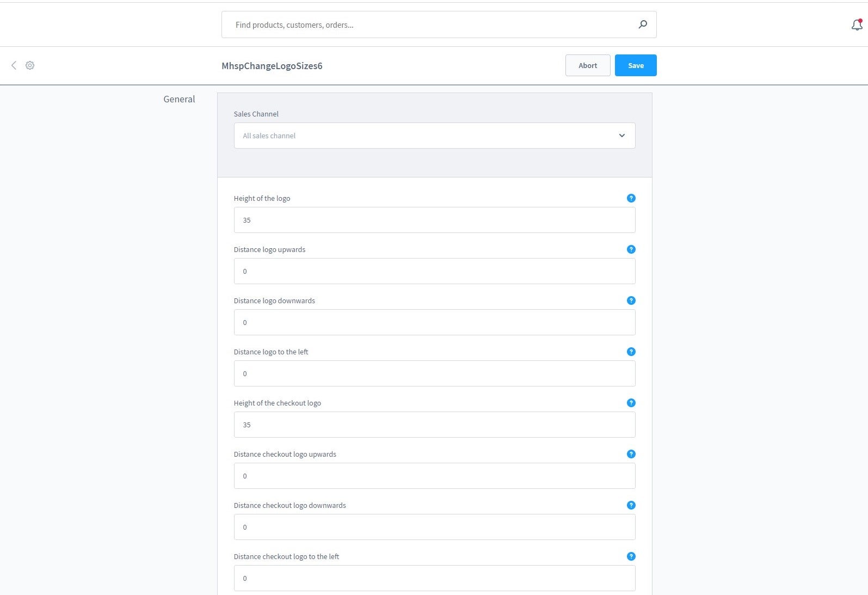868x595 pixels.
Task: Edit the Height of the checkout logo field
Action: pos(434,425)
